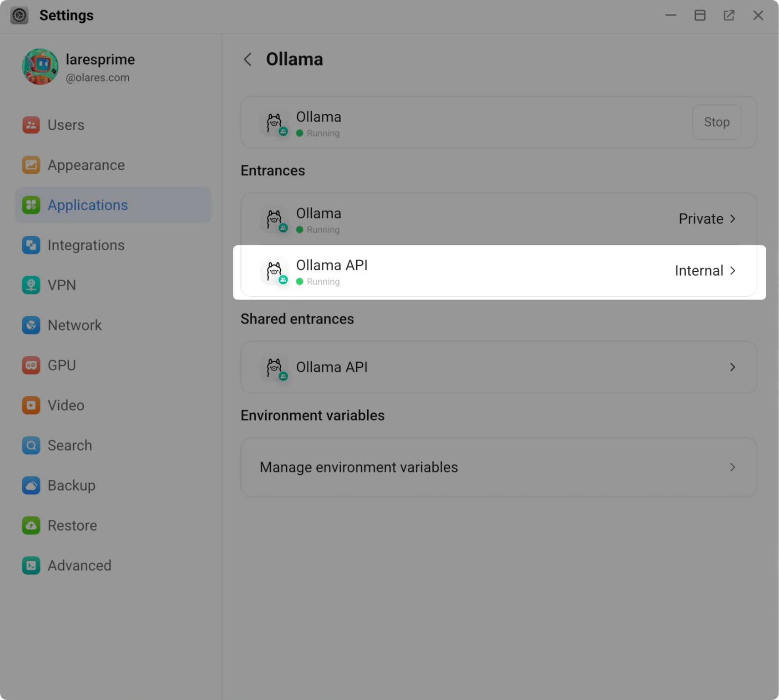779x700 pixels.
Task: Click the laresprime profile avatar
Action: pyautogui.click(x=40, y=66)
